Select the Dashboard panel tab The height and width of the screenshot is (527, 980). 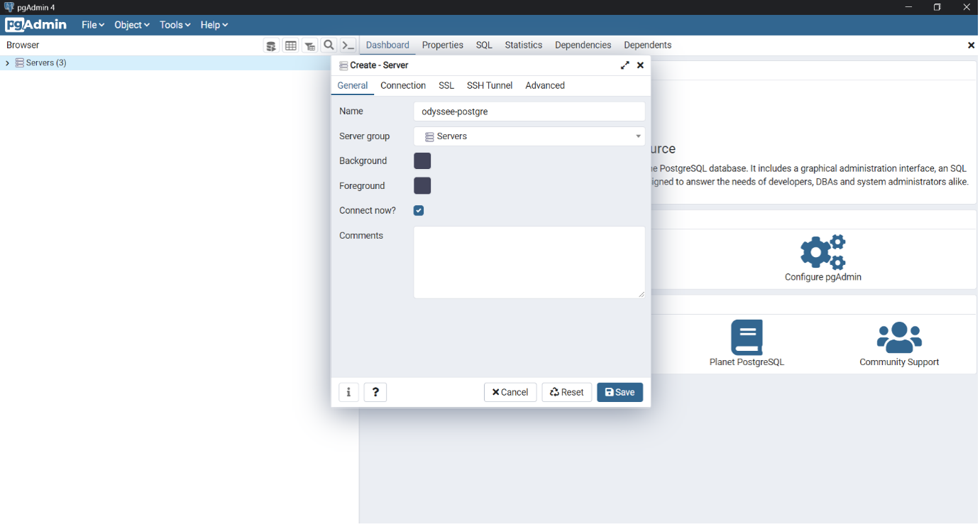click(387, 45)
